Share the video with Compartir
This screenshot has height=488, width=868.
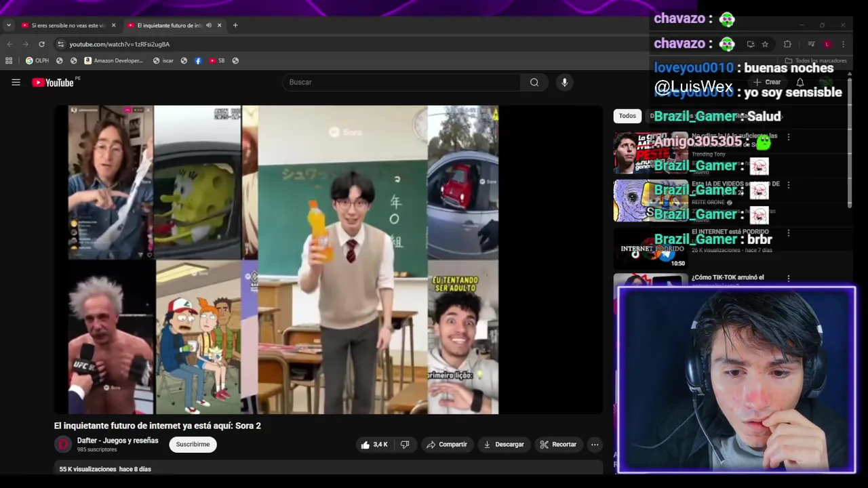point(447,445)
